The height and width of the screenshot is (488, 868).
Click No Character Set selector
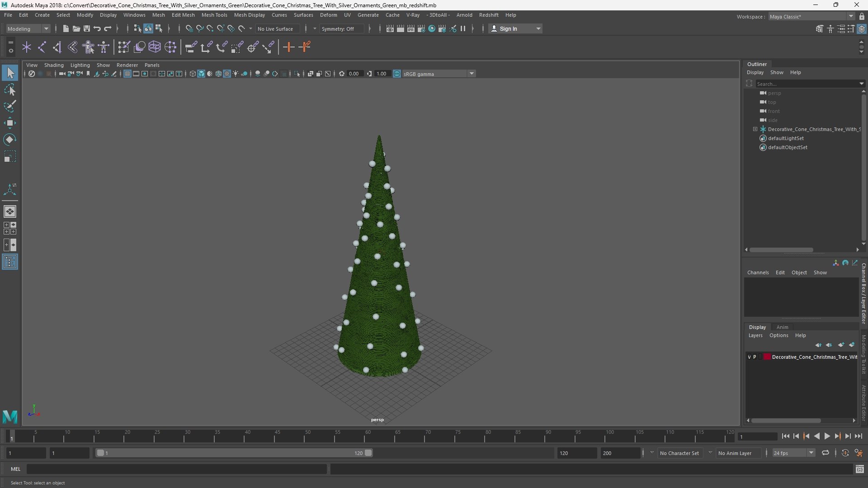point(679,453)
